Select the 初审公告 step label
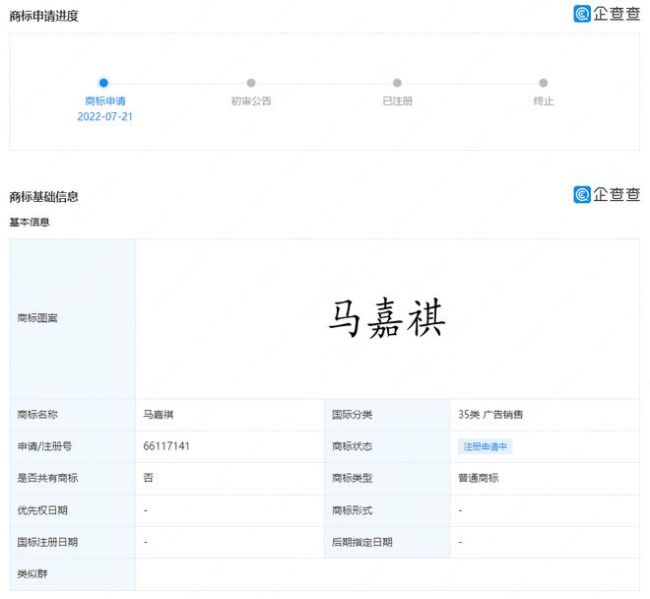650x599 pixels. pyautogui.click(x=251, y=101)
